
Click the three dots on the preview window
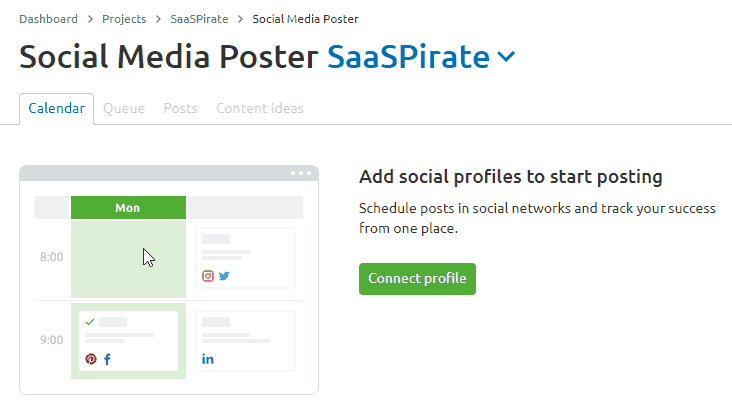click(301, 173)
